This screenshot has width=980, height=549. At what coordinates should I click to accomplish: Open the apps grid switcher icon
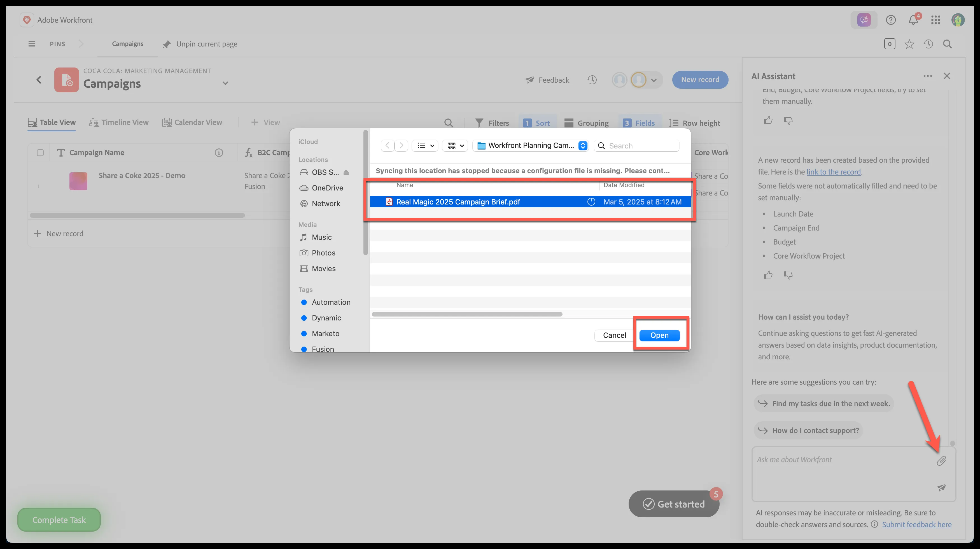935,20
